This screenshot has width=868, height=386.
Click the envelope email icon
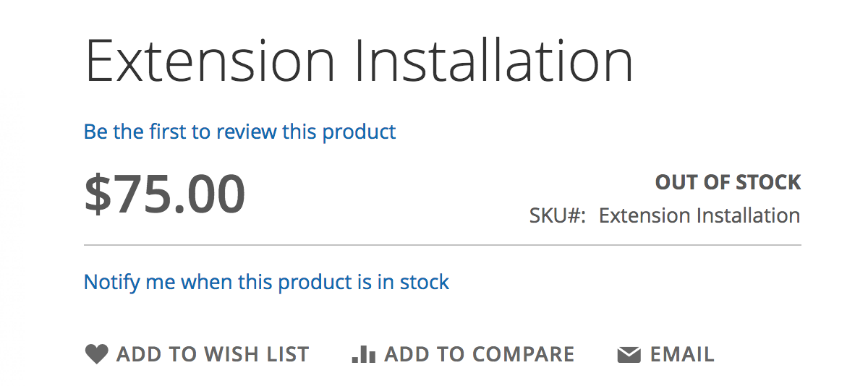click(629, 355)
